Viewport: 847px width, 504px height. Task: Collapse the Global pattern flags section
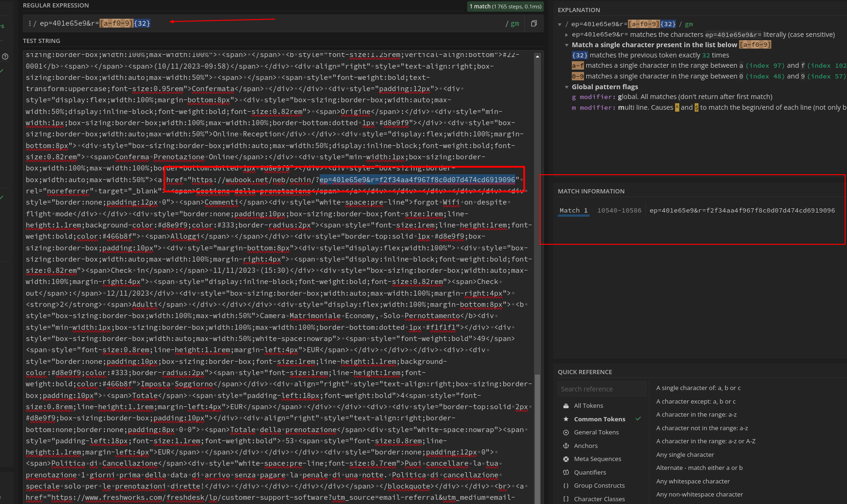pos(566,87)
